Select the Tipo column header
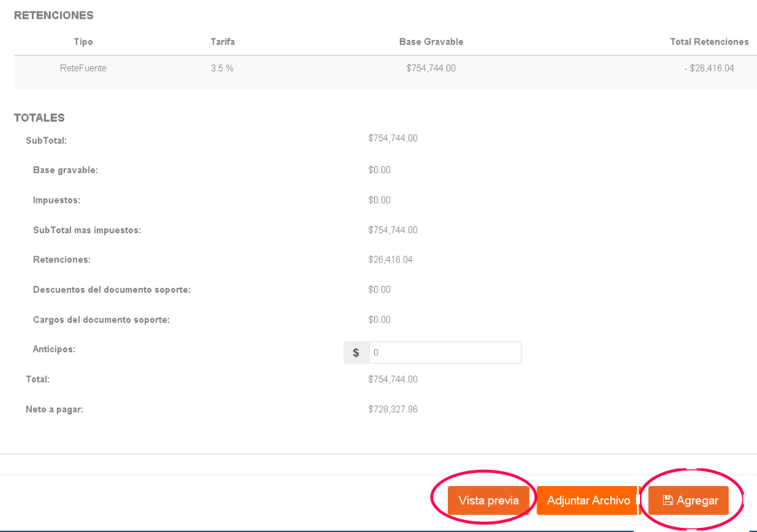 (x=83, y=41)
